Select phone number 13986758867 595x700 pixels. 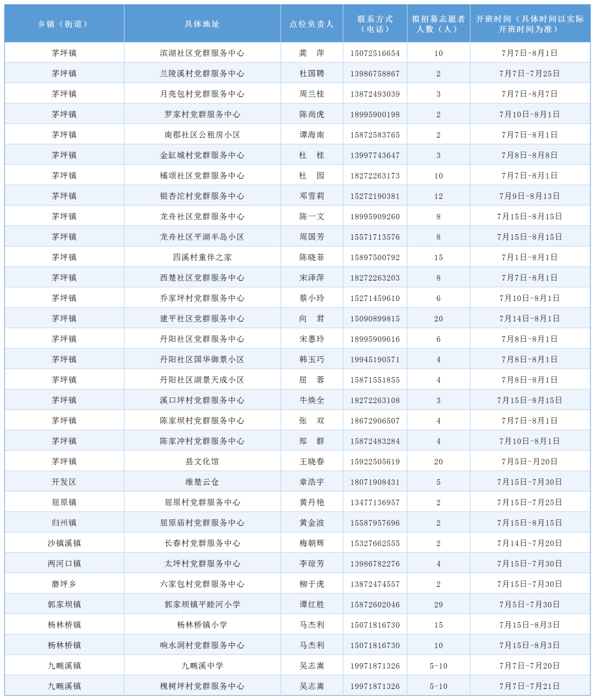[x=375, y=74]
